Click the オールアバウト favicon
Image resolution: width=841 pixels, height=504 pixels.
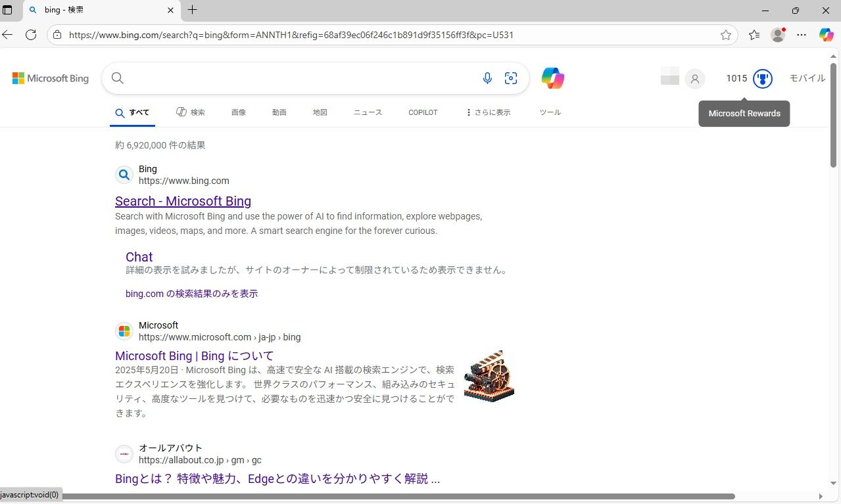[x=124, y=454]
